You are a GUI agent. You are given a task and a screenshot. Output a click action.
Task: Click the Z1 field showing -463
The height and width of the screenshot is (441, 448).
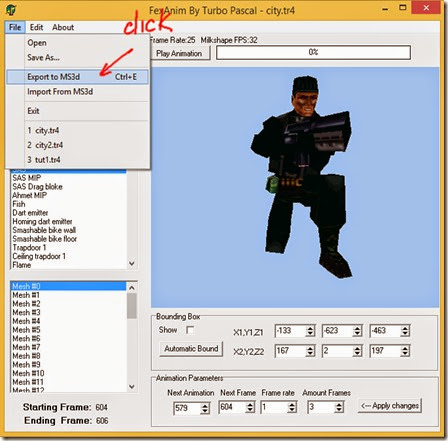(x=385, y=331)
